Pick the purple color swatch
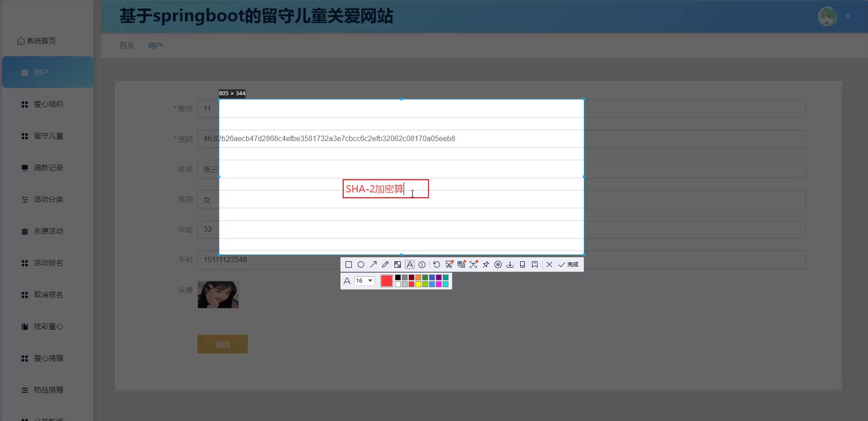The image size is (868, 421). [439, 277]
